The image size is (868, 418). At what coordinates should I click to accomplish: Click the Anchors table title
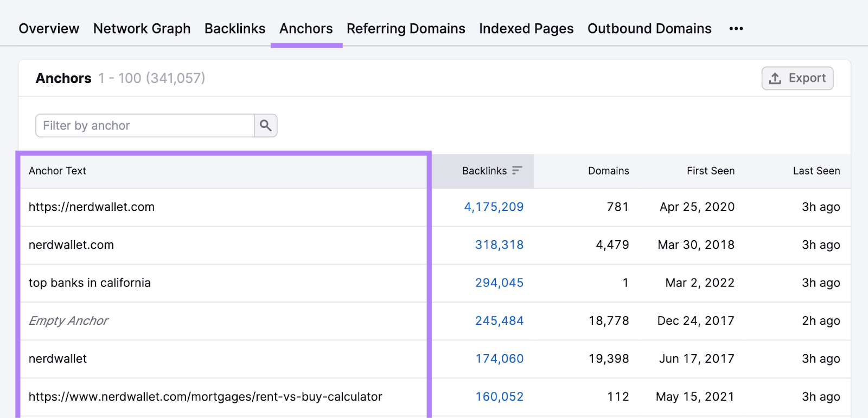point(63,78)
